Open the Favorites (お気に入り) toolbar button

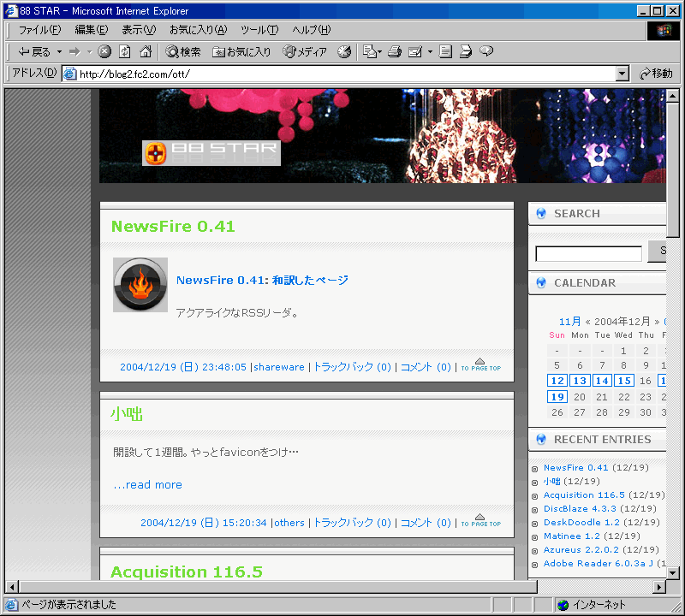click(x=241, y=52)
